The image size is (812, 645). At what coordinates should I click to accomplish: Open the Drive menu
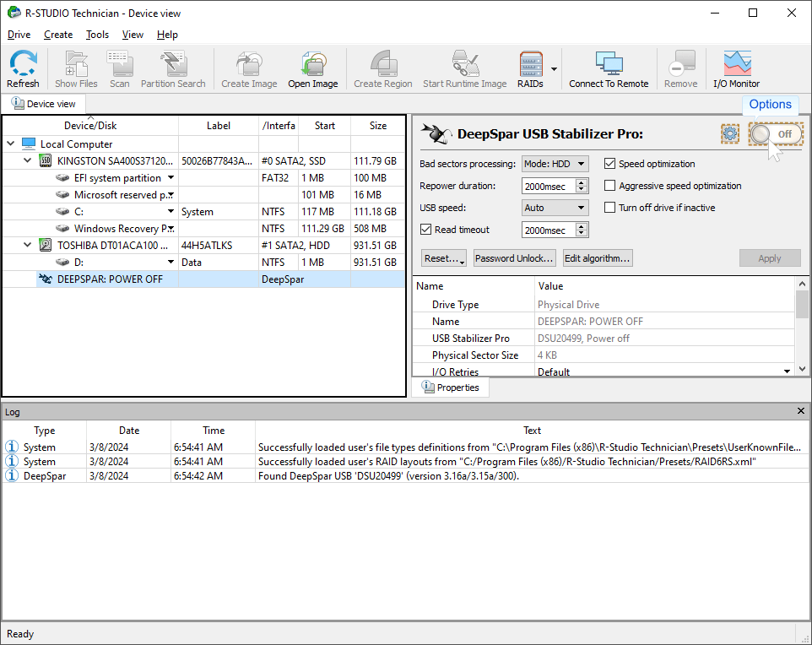click(x=19, y=35)
